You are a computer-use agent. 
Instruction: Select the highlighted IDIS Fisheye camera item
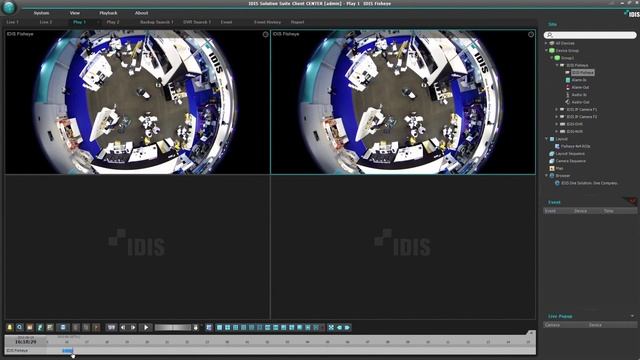tap(582, 72)
